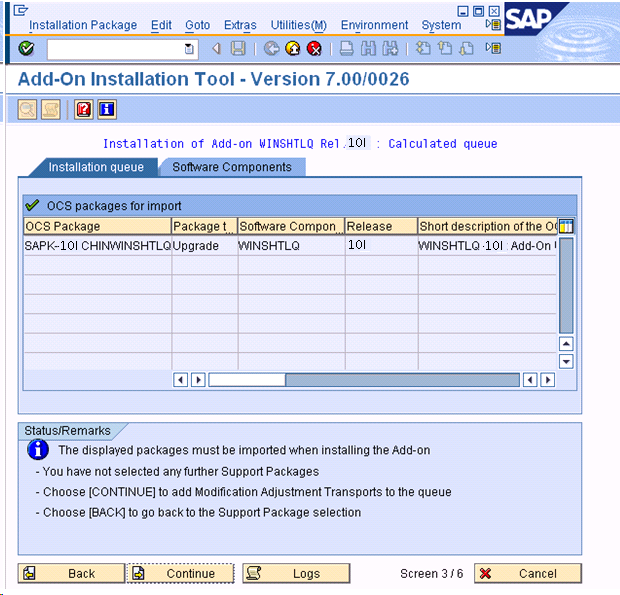
Task: Click the magnifier display icon in application toolbar
Action: (27, 109)
